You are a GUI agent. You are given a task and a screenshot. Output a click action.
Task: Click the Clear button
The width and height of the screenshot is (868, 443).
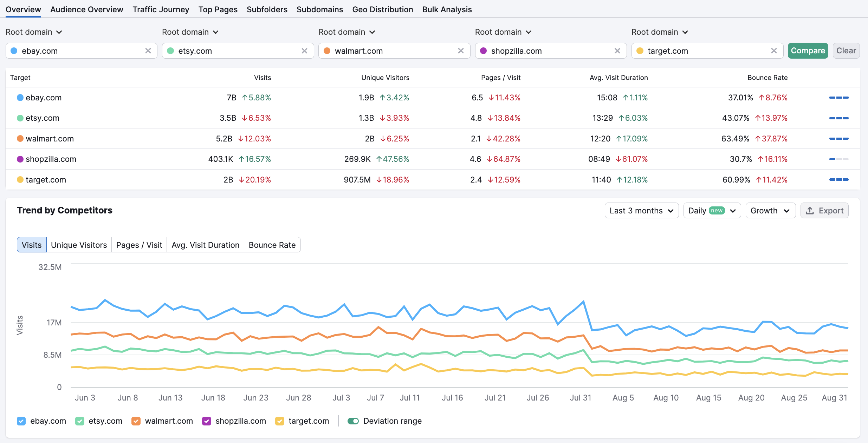846,51
